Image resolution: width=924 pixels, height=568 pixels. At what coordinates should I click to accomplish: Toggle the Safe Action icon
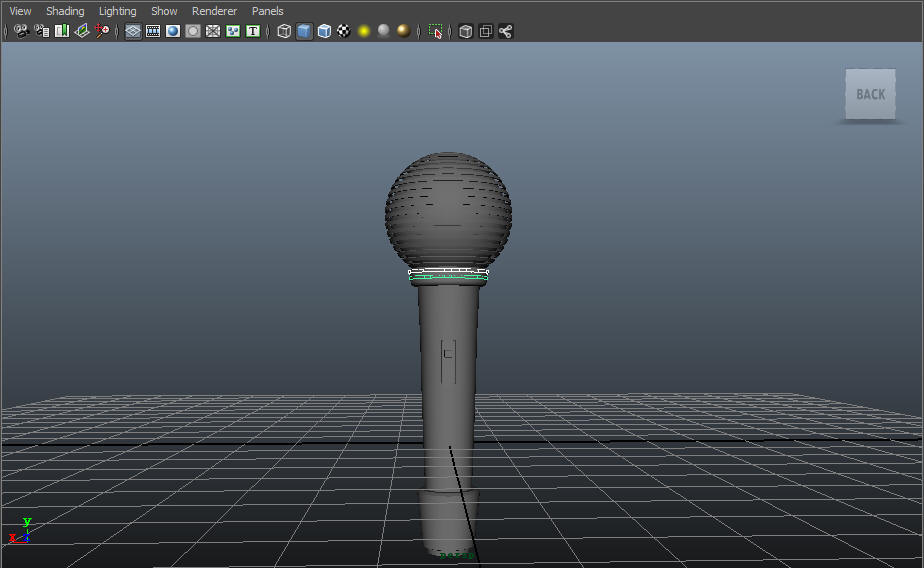pos(233,31)
